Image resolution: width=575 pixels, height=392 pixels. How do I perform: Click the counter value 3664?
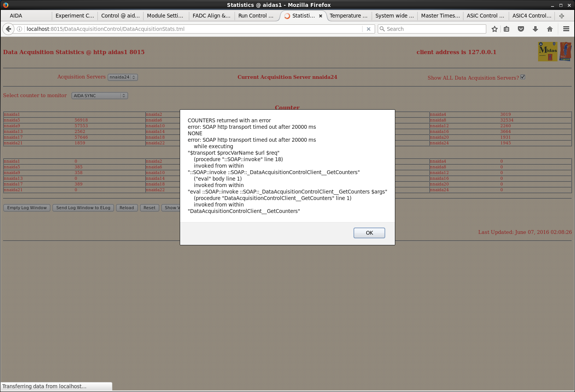506,131
